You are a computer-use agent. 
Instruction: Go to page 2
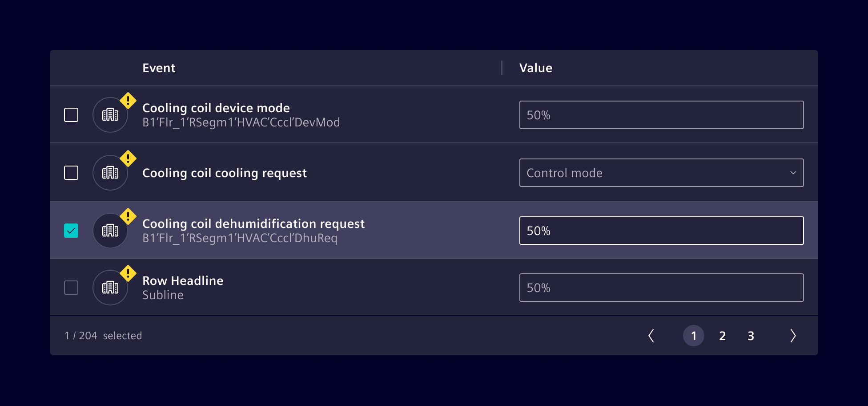pyautogui.click(x=722, y=336)
